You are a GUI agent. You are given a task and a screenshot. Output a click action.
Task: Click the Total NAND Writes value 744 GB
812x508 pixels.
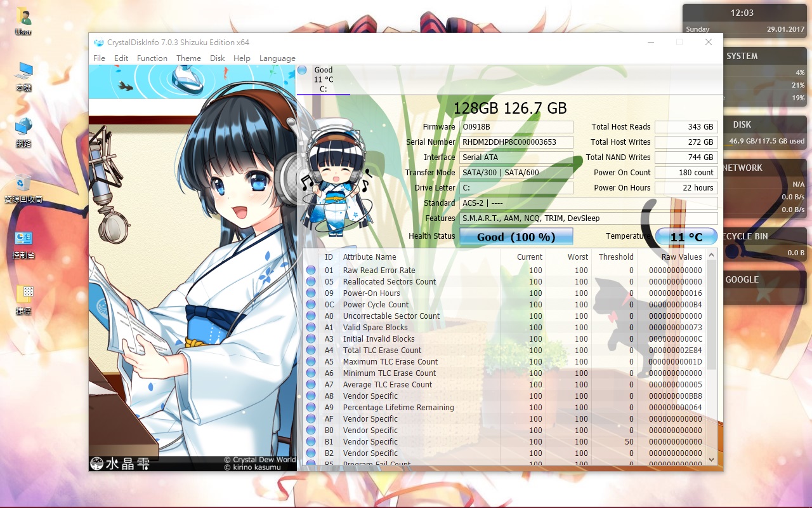click(686, 157)
